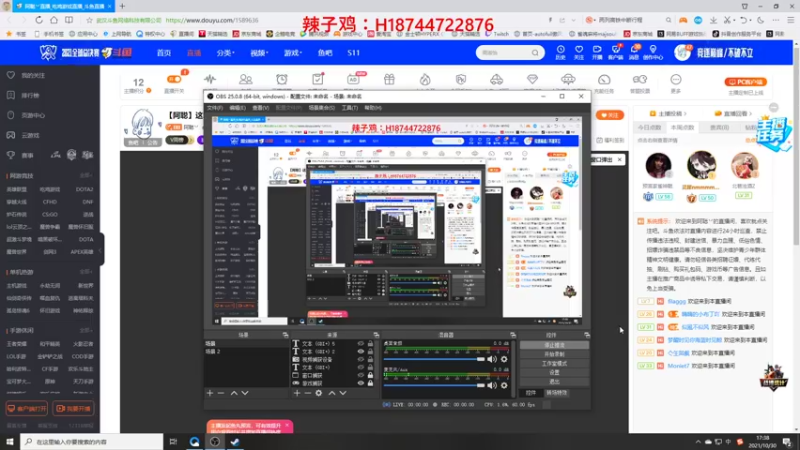Open OBS 文件(F) menu
Viewport: 800px width, 450px height.
215,108
